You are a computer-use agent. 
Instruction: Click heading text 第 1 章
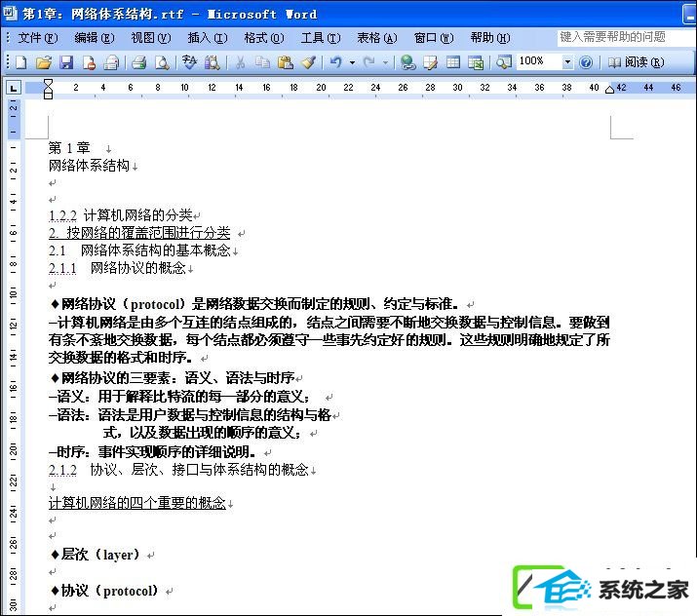[x=69, y=147]
